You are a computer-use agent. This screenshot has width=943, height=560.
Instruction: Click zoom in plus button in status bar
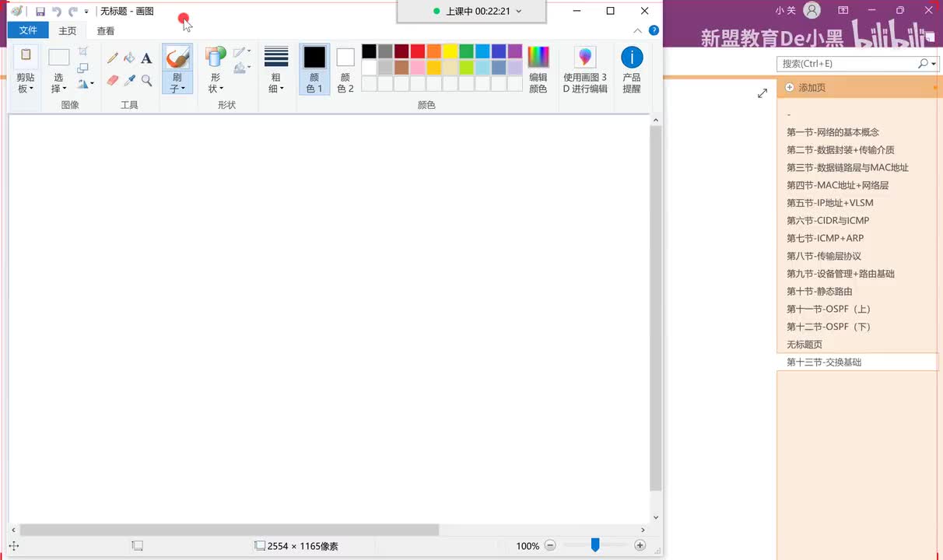[x=640, y=546]
